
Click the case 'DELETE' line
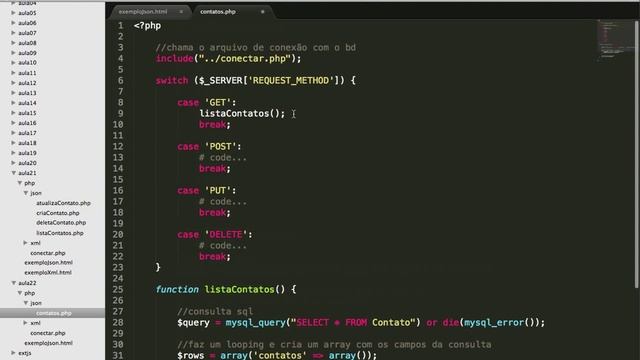pyautogui.click(x=215, y=235)
